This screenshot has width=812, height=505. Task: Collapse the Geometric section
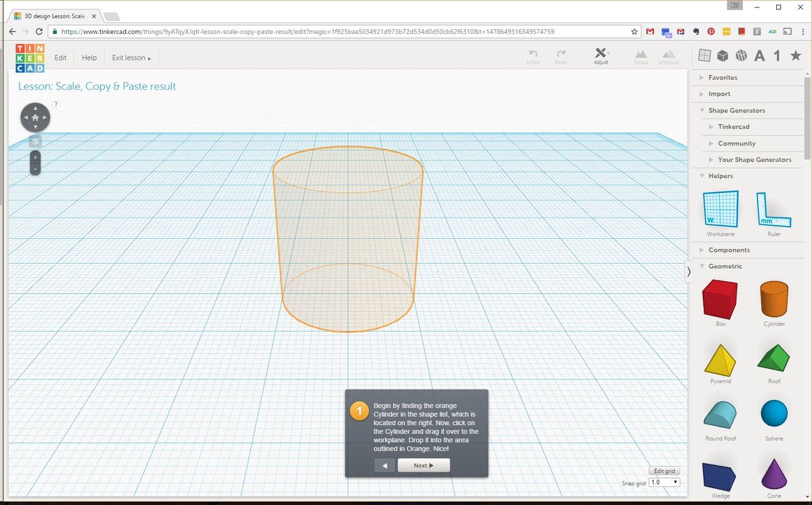click(x=725, y=266)
